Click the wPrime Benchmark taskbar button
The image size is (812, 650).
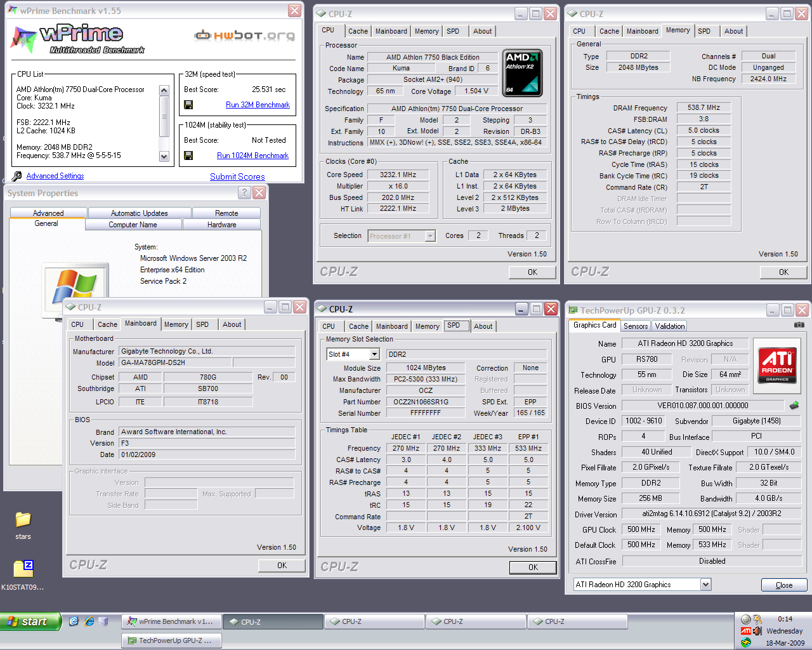pos(172,621)
